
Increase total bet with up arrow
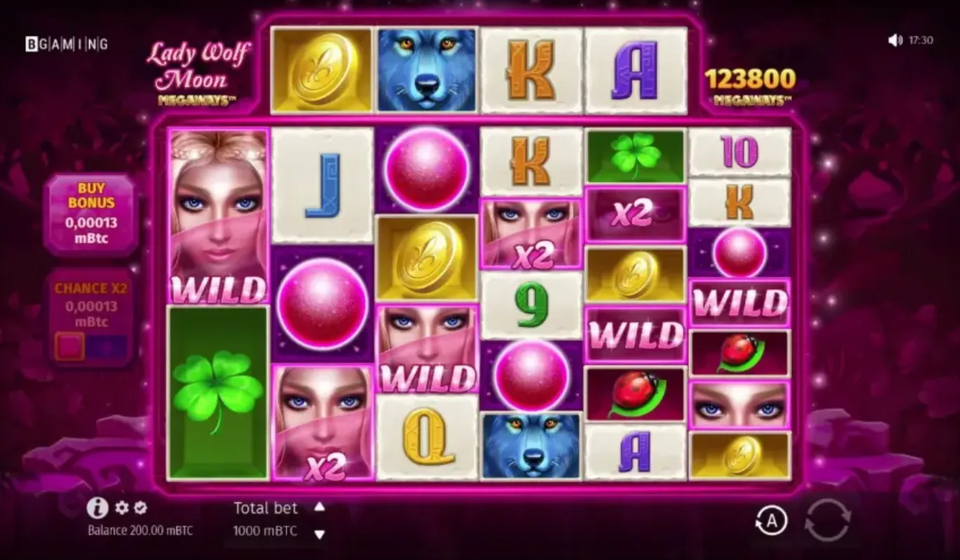[320, 507]
